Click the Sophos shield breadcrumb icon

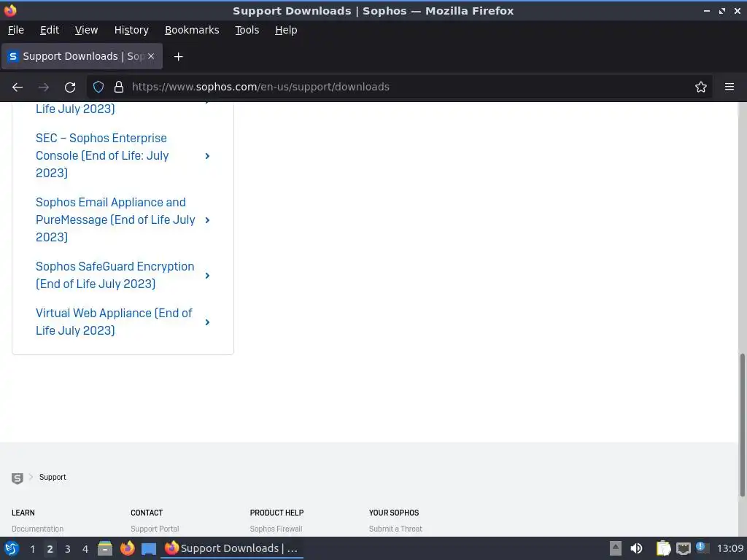18,478
